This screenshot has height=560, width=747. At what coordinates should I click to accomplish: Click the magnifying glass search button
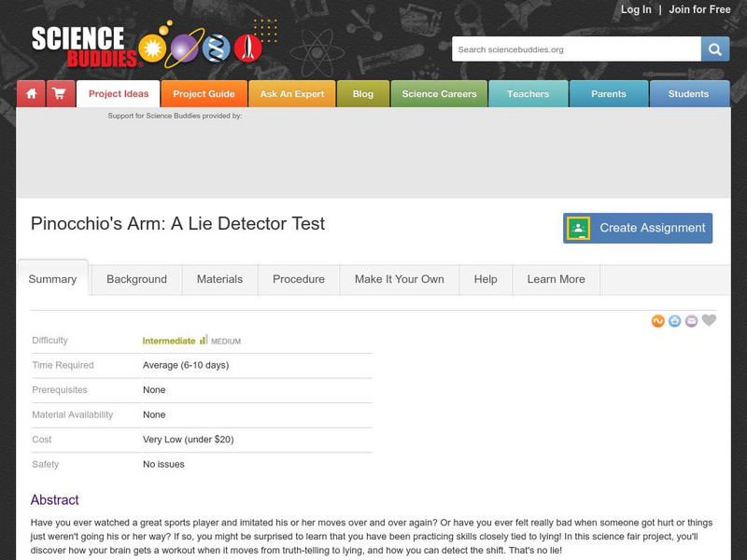(x=715, y=49)
